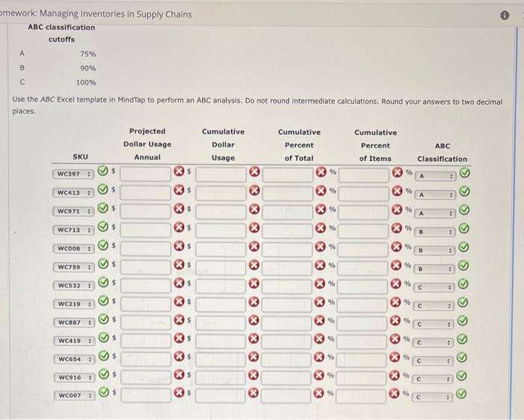The width and height of the screenshot is (524, 420).
Task: Open the WC007 SKU dropdown
Action: pos(75,395)
